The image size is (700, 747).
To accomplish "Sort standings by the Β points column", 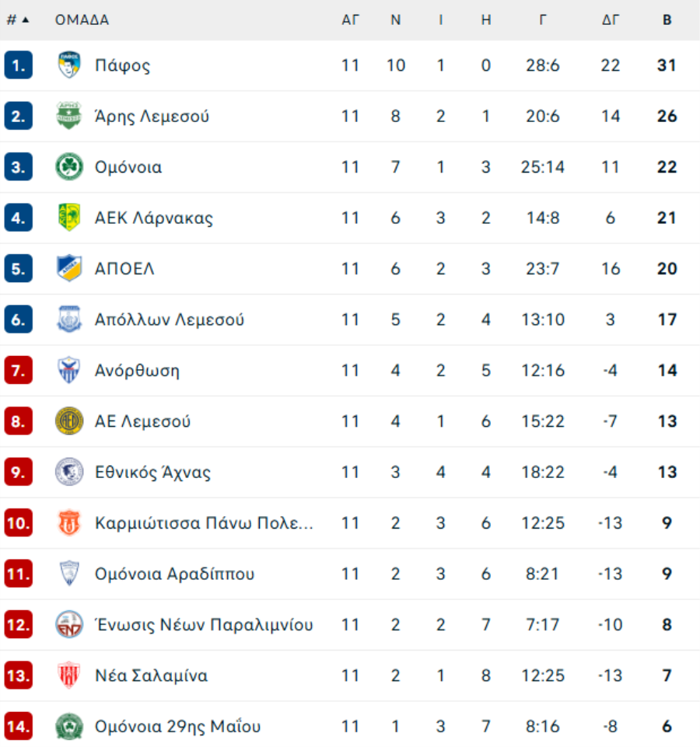I will click(667, 20).
